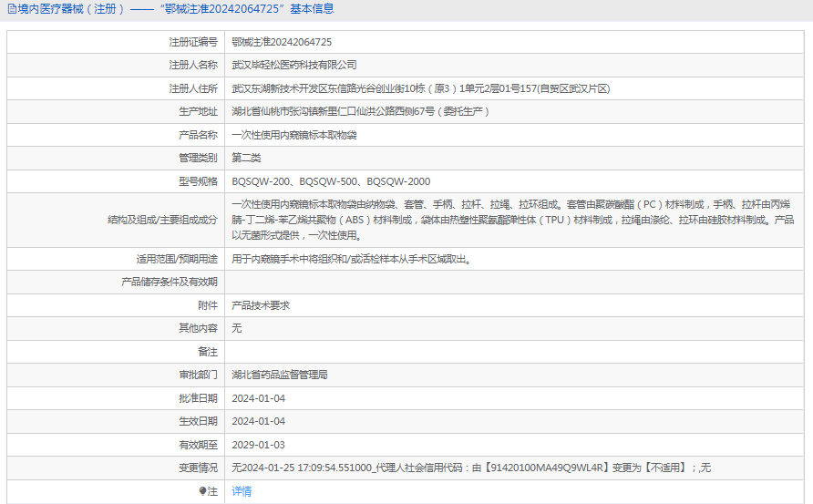Viewport: 813px width, 504px height.
Task: Click intended use text 用于内窥镜手术中将组织
Action: pyautogui.click(x=352, y=259)
